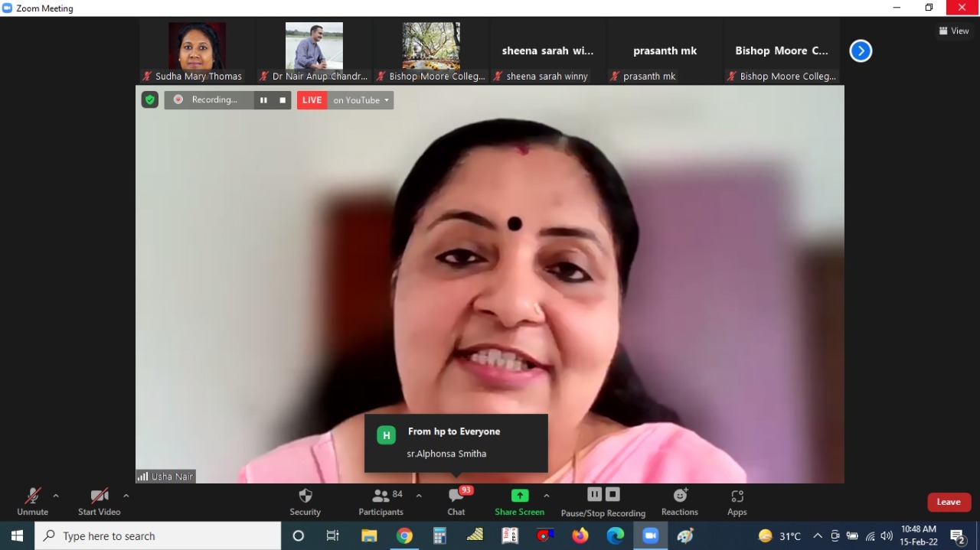Open Calculator from the taskbar
980x550 pixels.
coord(439,535)
